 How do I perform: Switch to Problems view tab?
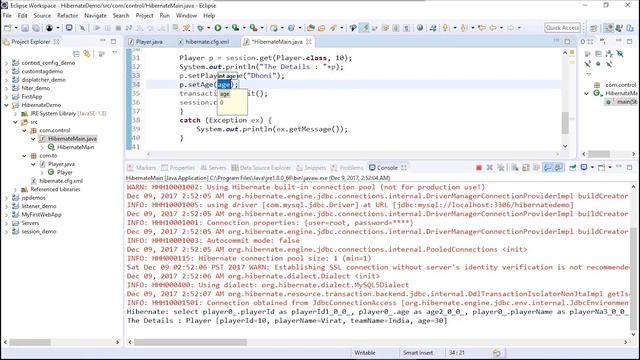[x=347, y=168]
